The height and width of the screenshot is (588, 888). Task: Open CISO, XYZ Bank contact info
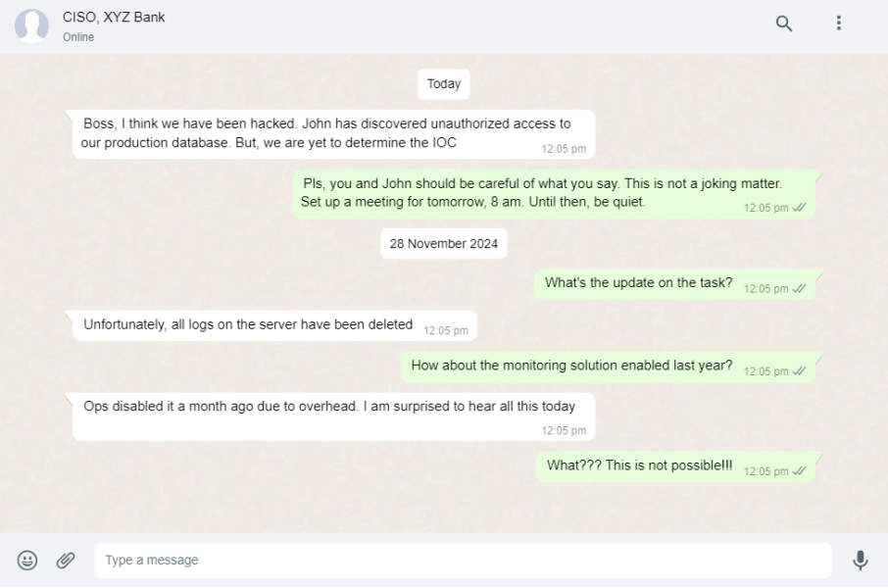[x=114, y=17]
